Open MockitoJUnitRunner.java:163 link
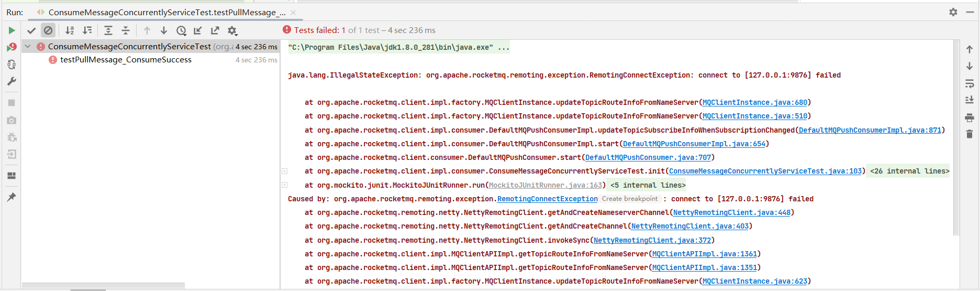Viewport: 980px width, 291px height. pos(545,185)
